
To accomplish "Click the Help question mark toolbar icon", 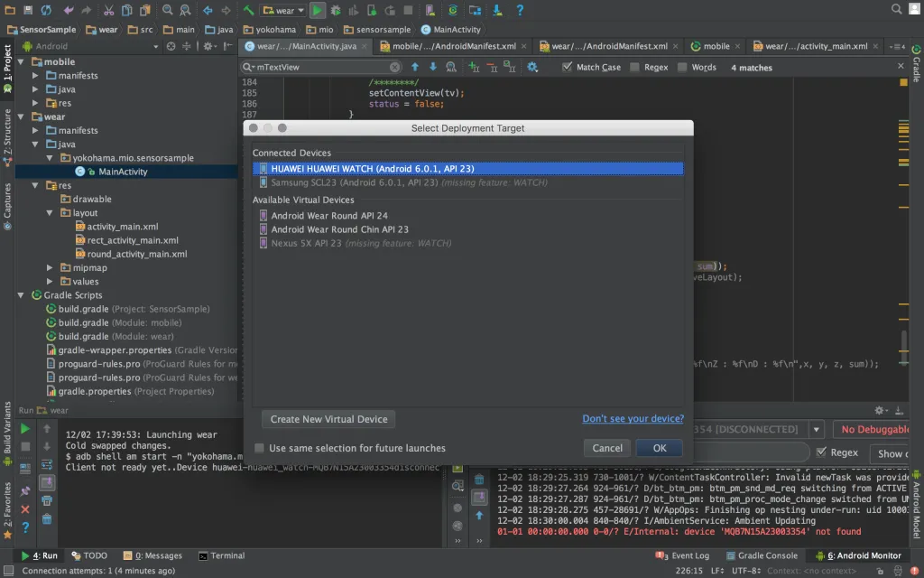I will [x=520, y=10].
